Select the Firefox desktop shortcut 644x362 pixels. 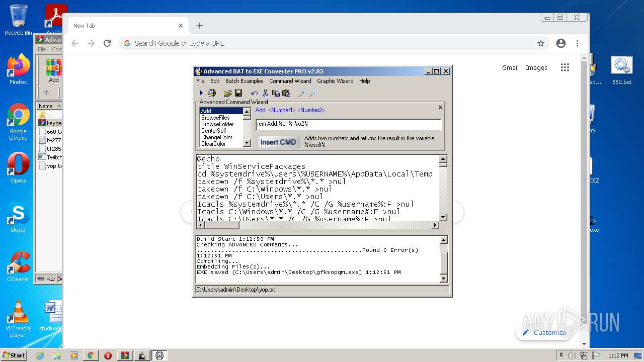(18, 69)
